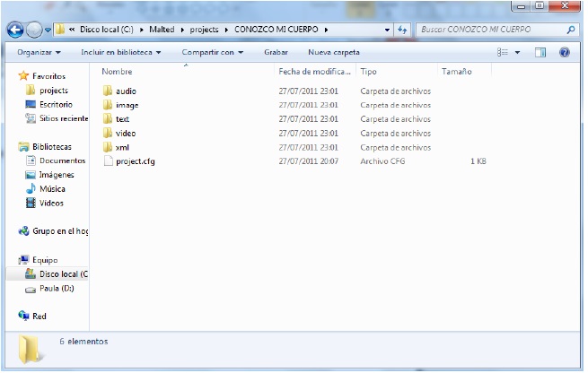Viewport: 588px width, 373px height.
Task: Sort by the Tamaño column header
Action: click(x=456, y=72)
